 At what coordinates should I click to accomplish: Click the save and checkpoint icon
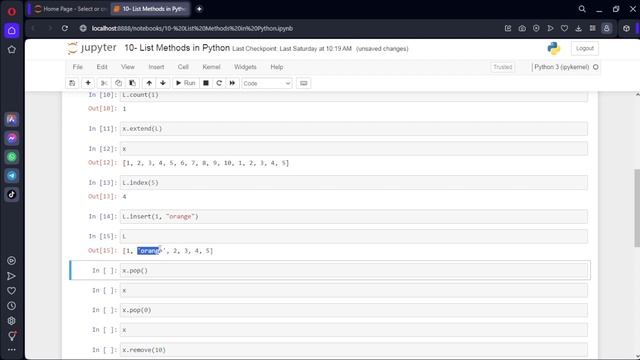tap(72, 83)
